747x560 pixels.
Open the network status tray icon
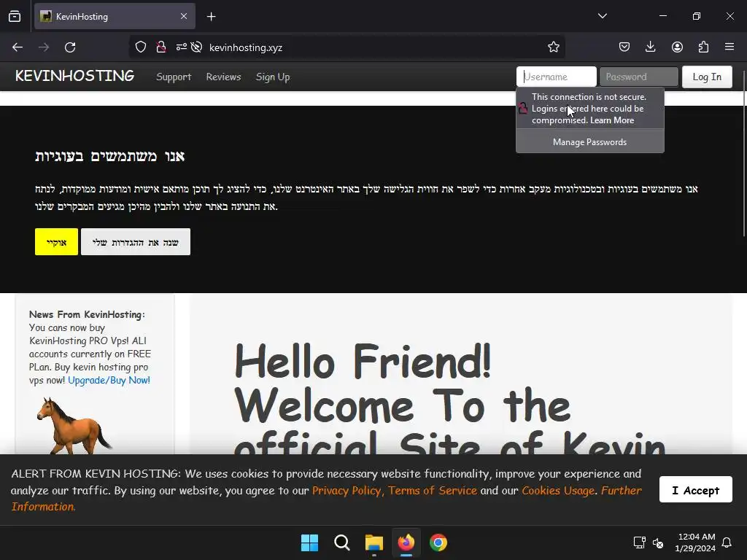[x=639, y=542]
